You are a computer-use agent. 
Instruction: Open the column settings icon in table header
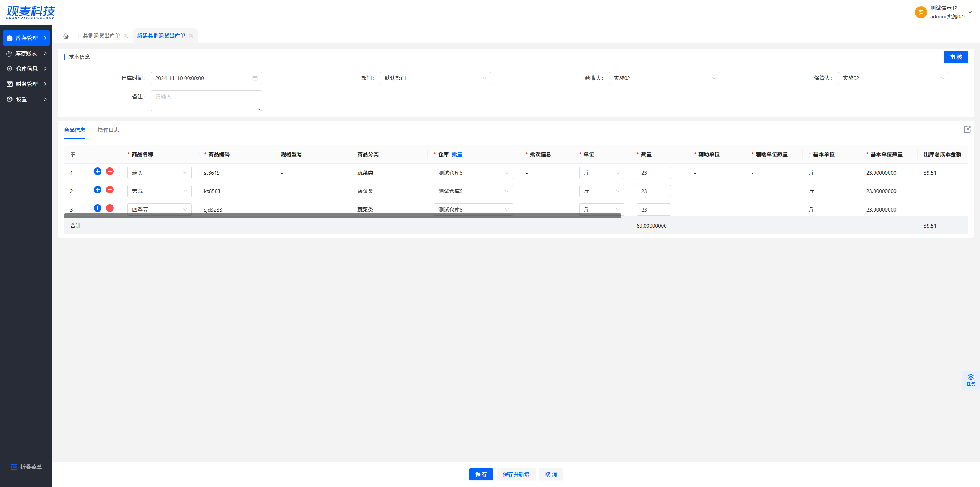(73, 154)
